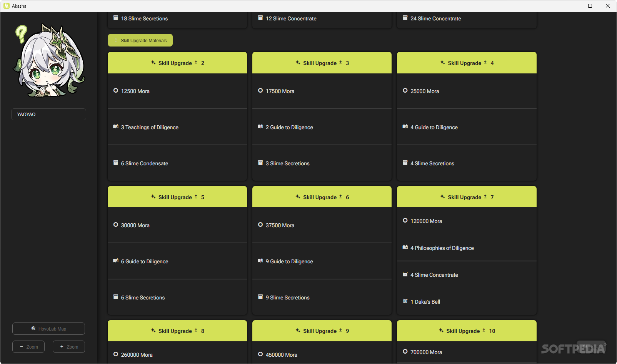The height and width of the screenshot is (364, 617).
Task: Click the Skill Upgrade 4 header
Action: (x=467, y=63)
